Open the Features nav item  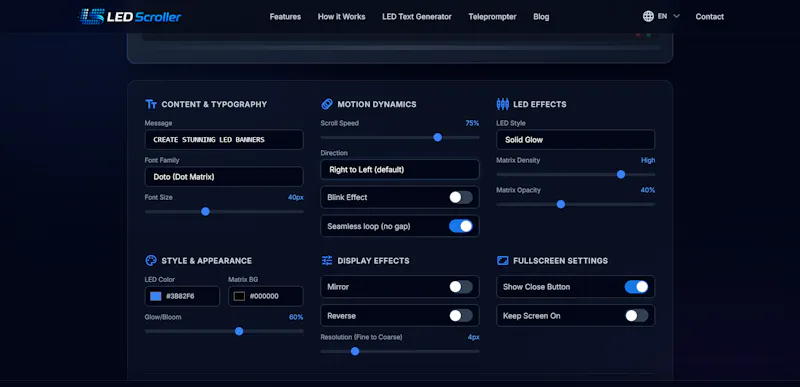[285, 17]
